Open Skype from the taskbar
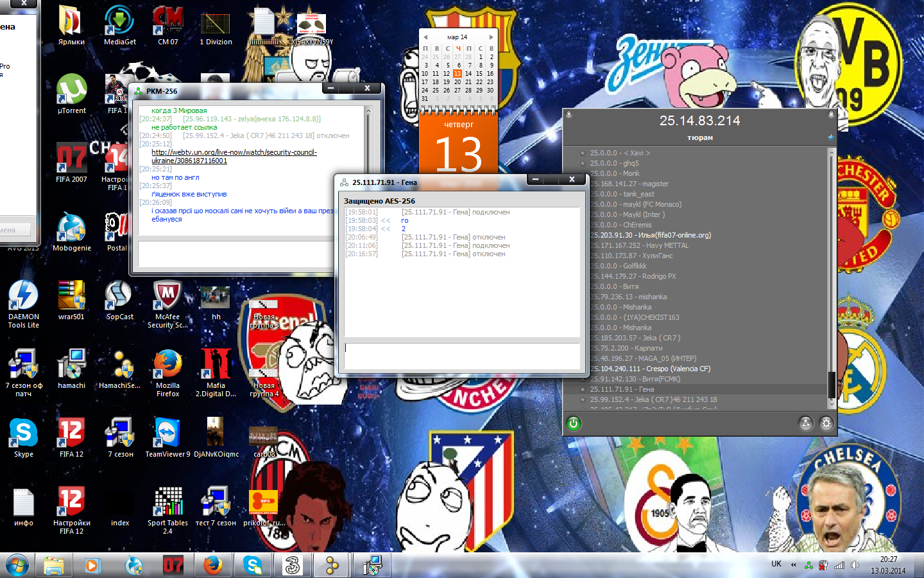Screen dimensions: 924x578 point(253,565)
